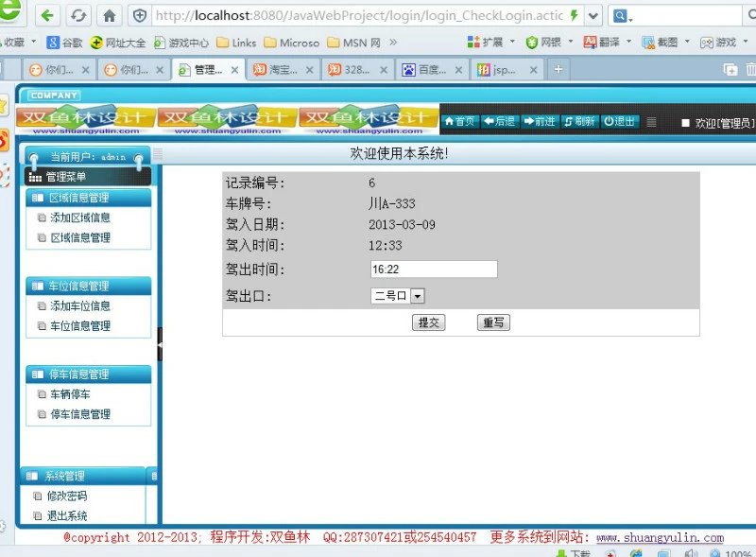756x557 pixels.
Task: Click the 驾出时间 input field
Action: click(x=434, y=270)
